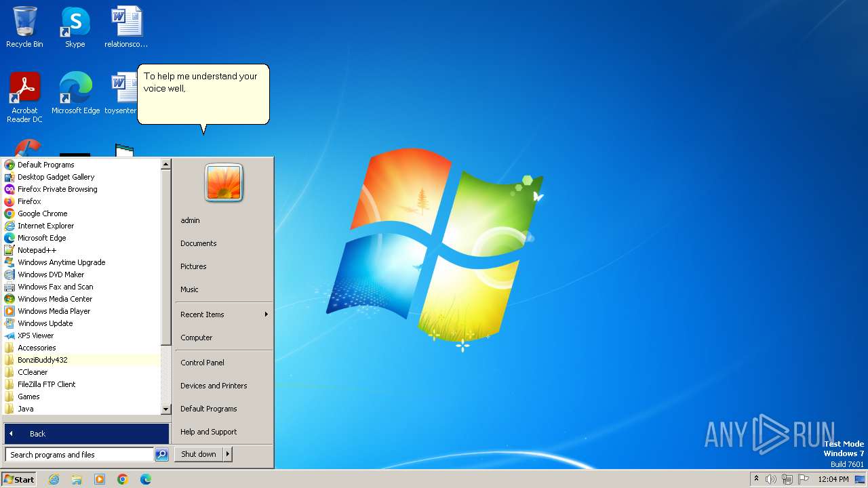Screen dimensions: 868x488
Task: Open Microsoft Edge in the programs list
Action: [82, 238]
